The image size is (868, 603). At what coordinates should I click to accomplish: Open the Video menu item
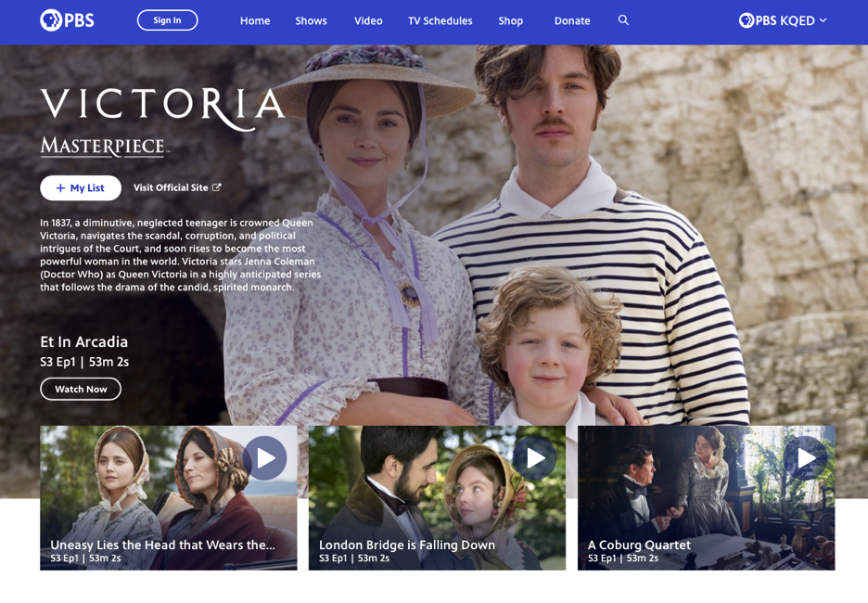point(368,21)
